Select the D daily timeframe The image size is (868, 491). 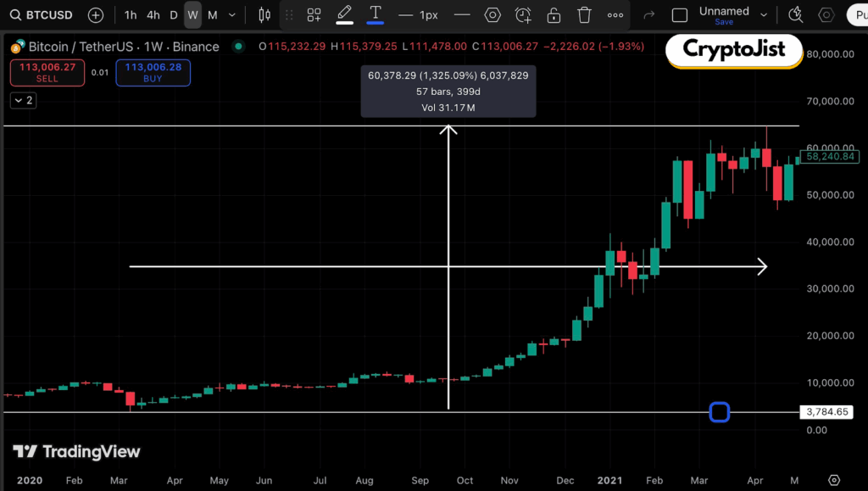(x=174, y=14)
